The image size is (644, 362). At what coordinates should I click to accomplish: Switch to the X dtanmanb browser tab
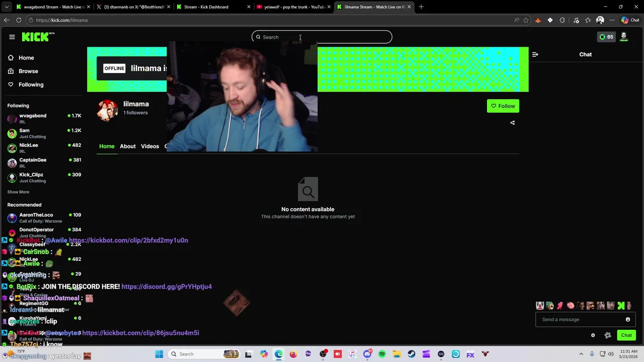[133, 7]
